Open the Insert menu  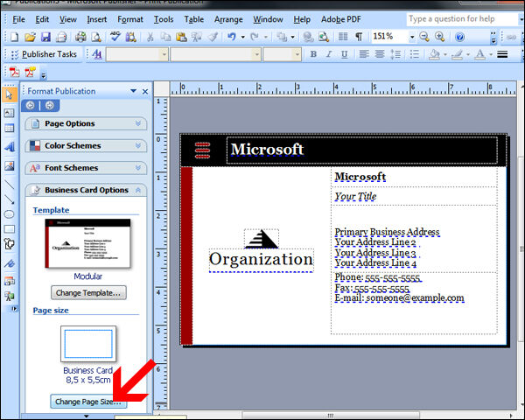(x=97, y=19)
